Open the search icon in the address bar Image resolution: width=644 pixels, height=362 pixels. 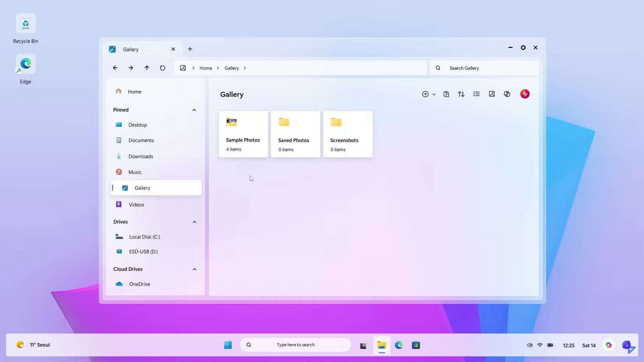coord(438,68)
